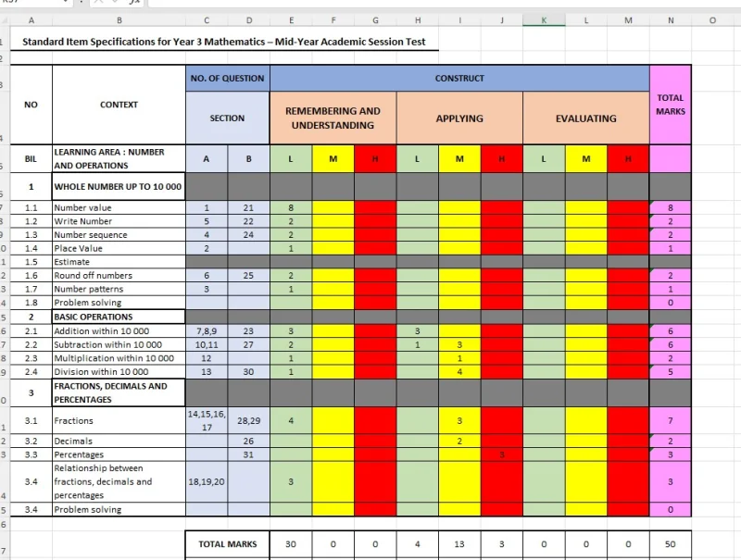Select the TOTAL MARKS label in bottom row

(x=227, y=544)
